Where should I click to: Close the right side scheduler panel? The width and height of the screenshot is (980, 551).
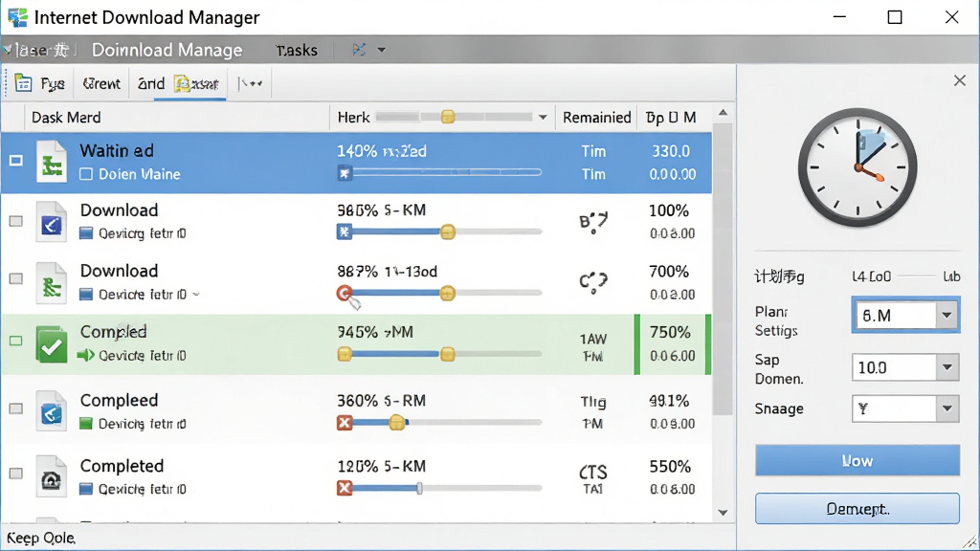click(960, 80)
